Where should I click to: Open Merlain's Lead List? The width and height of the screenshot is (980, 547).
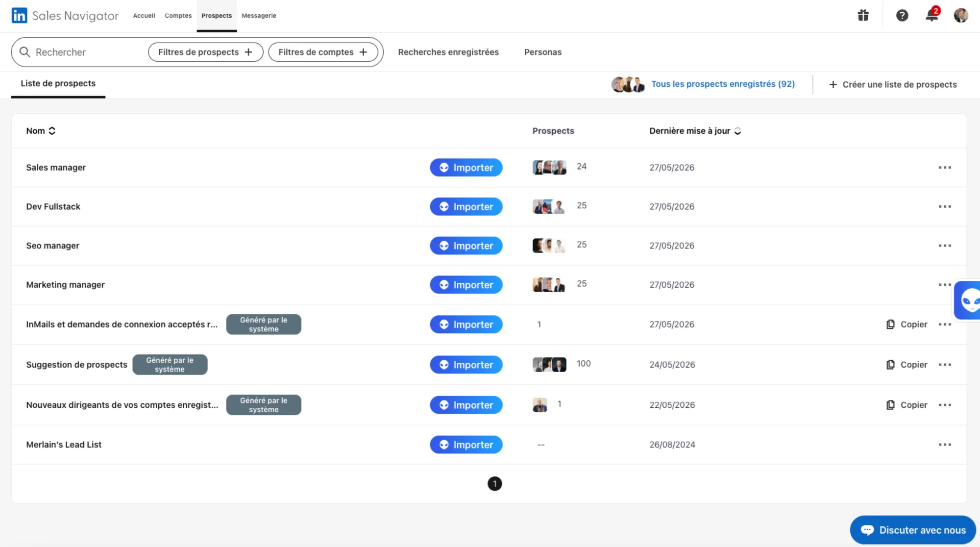tap(64, 445)
